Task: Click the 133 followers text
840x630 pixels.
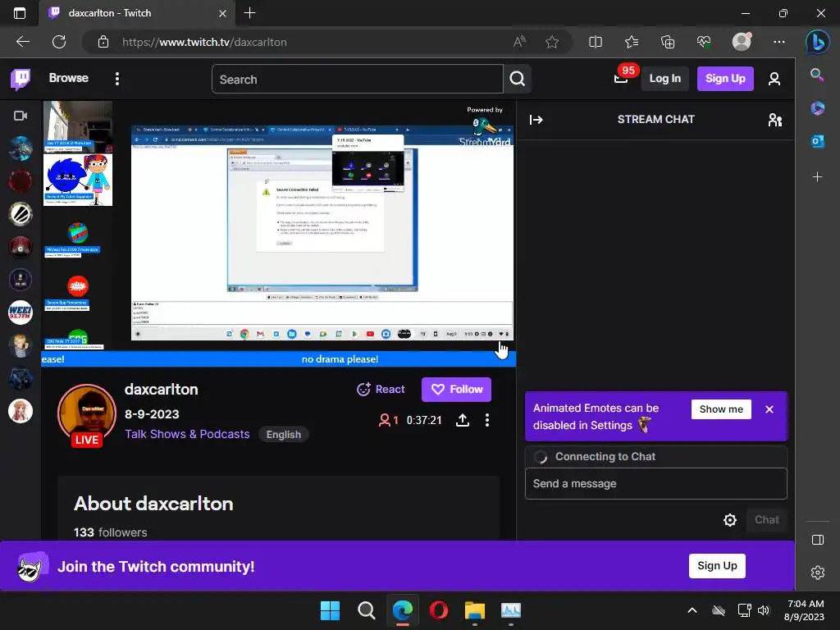Action: (x=111, y=532)
